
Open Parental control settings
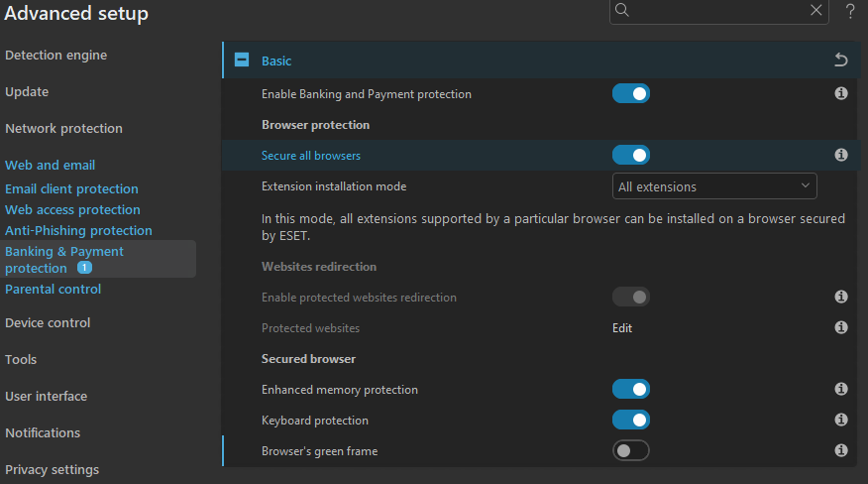54,290
